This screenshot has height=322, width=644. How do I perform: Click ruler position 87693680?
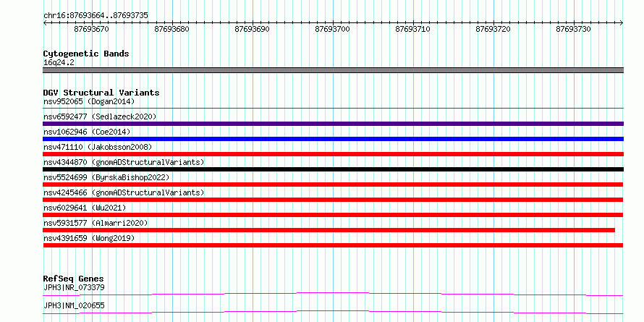[171, 29]
